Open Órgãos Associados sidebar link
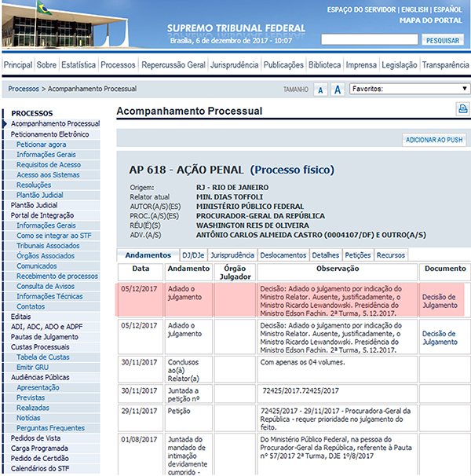The height and width of the screenshot is (476, 471). tap(46, 256)
